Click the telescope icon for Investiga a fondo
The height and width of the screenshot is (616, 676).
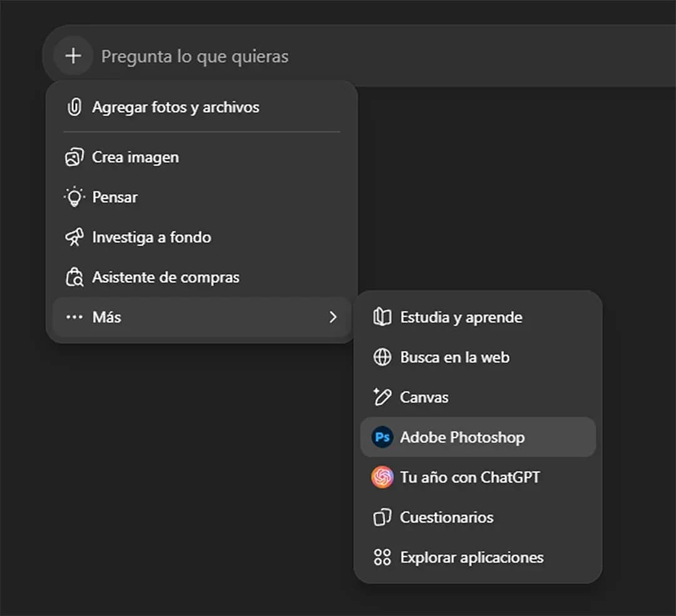click(x=74, y=237)
